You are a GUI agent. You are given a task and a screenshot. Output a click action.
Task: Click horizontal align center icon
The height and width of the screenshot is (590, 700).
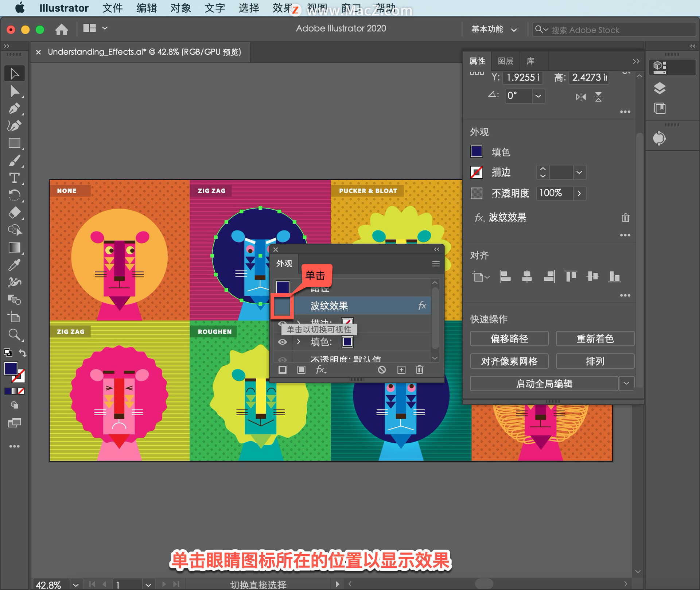[x=527, y=277]
